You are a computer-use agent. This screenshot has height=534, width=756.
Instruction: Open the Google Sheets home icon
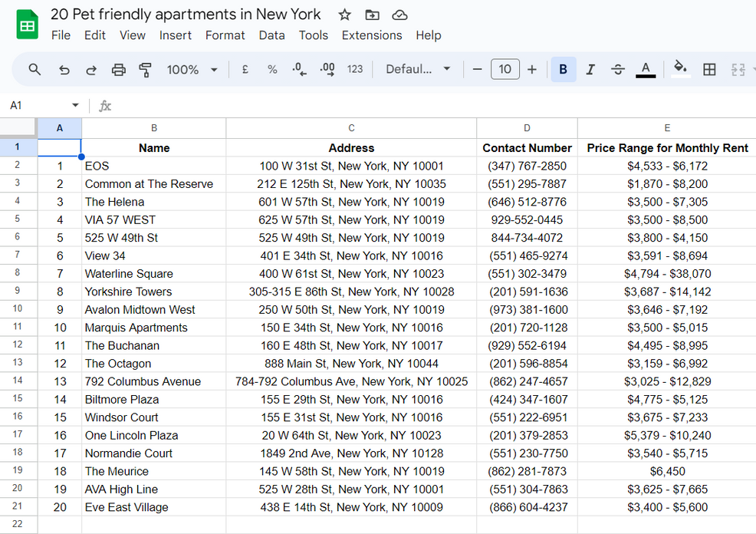coord(27,25)
